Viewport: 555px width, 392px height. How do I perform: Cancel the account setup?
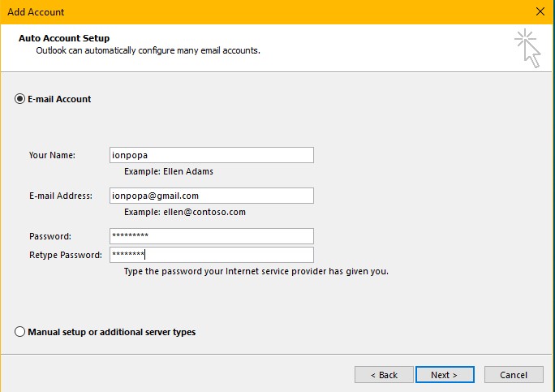514,375
